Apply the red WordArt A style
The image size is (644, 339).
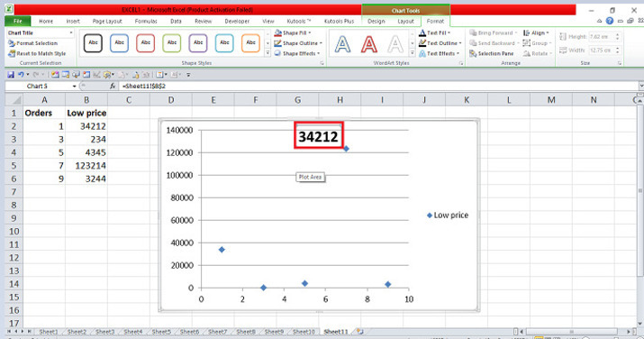[x=368, y=44]
